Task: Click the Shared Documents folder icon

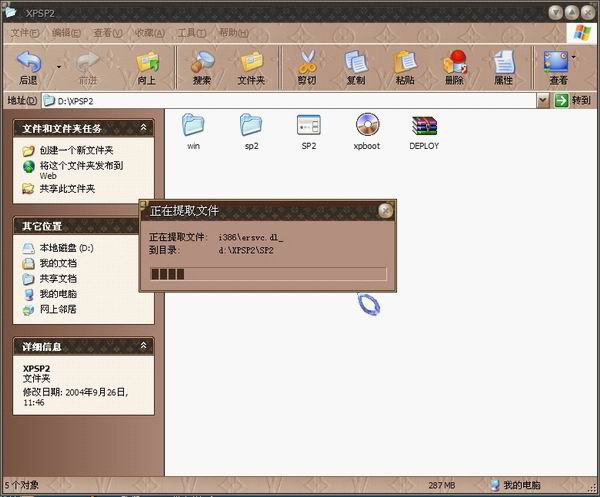Action: [28, 279]
